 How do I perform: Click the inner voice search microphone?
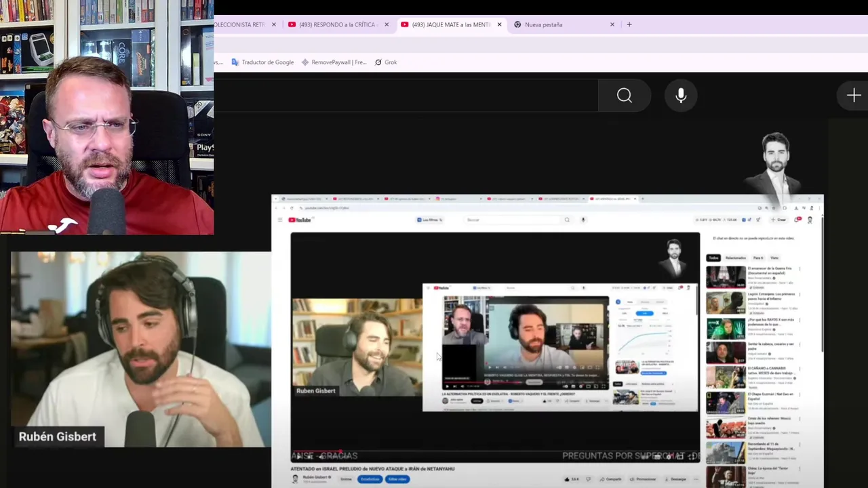[x=583, y=220]
